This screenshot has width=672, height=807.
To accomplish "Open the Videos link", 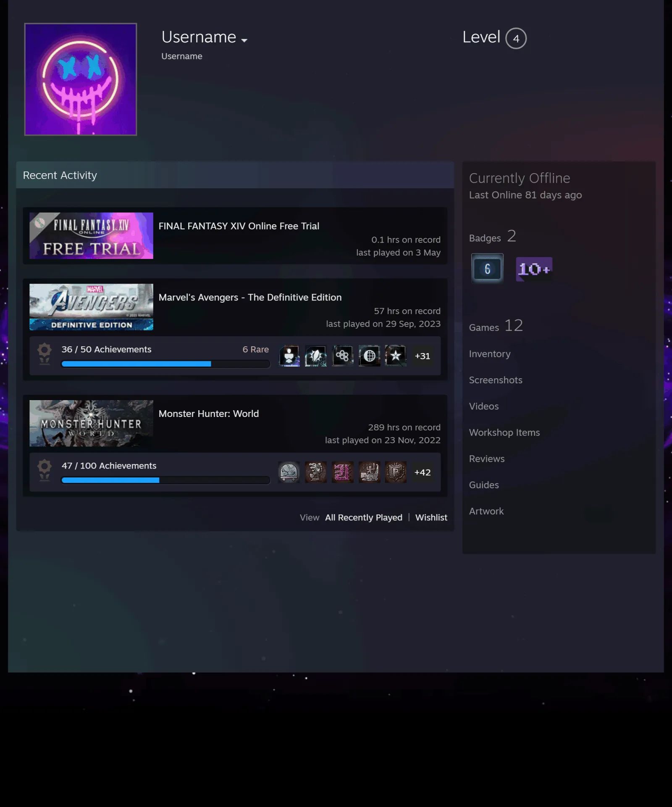I will coord(484,406).
